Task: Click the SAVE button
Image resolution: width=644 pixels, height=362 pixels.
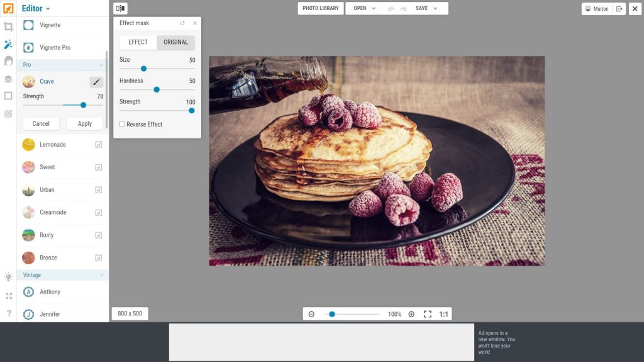Action: (421, 8)
